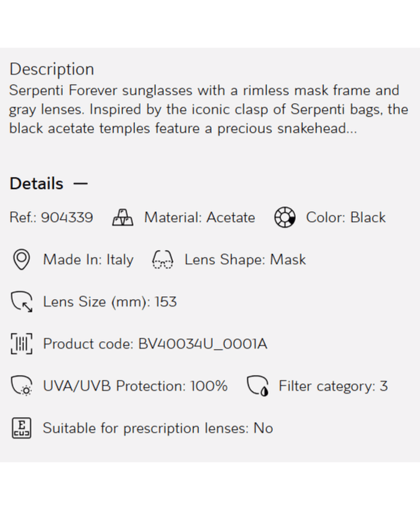Screen dimensions: 420x510
Task: Click the color wheel icon beside Black
Action: pos(284,218)
